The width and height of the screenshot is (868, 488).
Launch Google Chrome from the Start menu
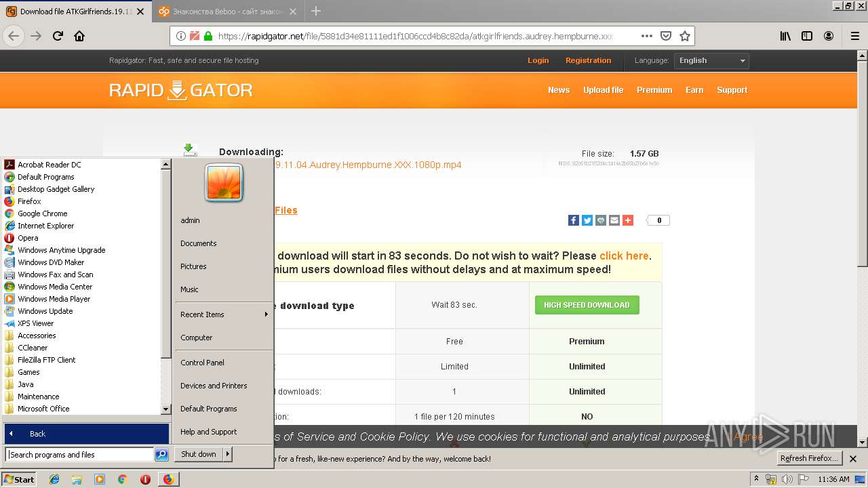43,213
